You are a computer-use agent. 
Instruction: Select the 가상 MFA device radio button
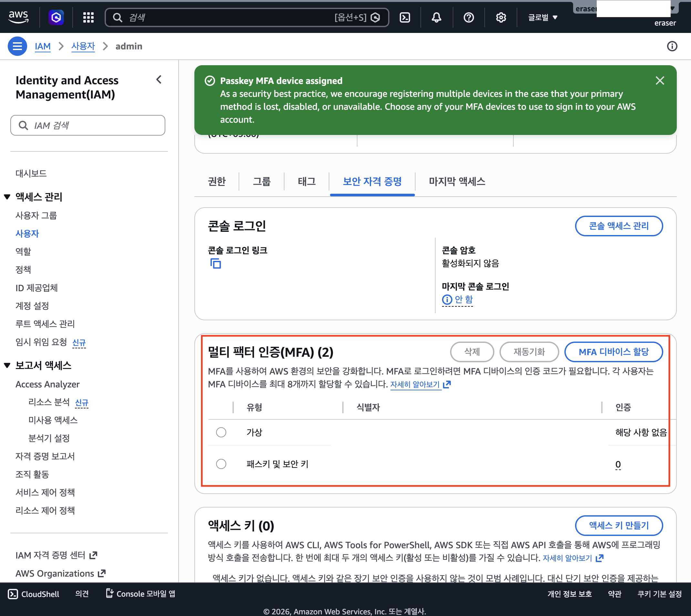pos(221,432)
